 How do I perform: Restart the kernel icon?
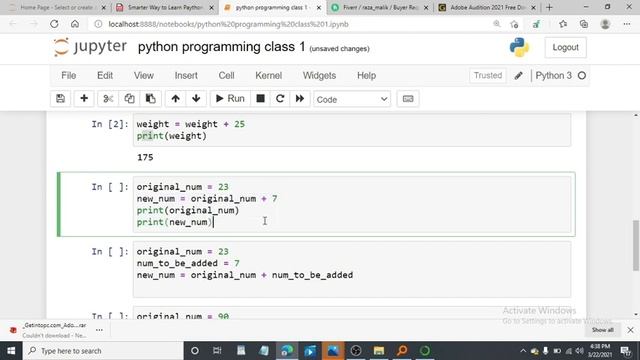click(x=280, y=99)
